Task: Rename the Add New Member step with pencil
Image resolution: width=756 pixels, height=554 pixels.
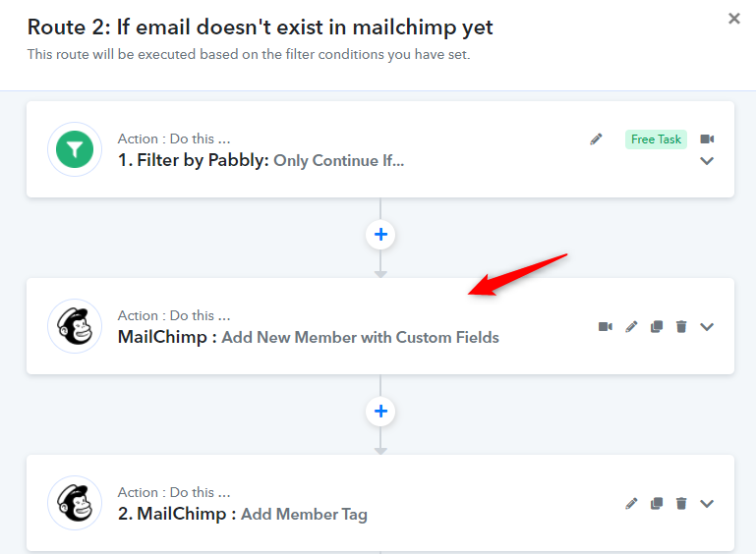Action: click(631, 327)
